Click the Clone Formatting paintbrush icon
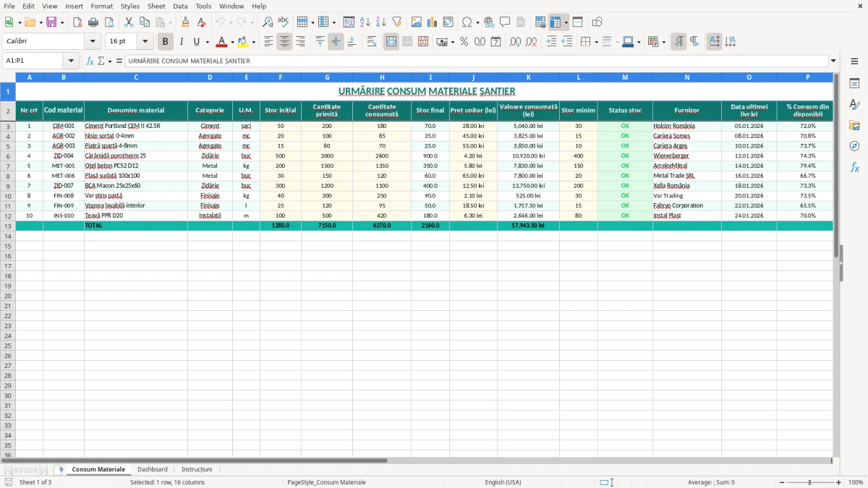 186,22
